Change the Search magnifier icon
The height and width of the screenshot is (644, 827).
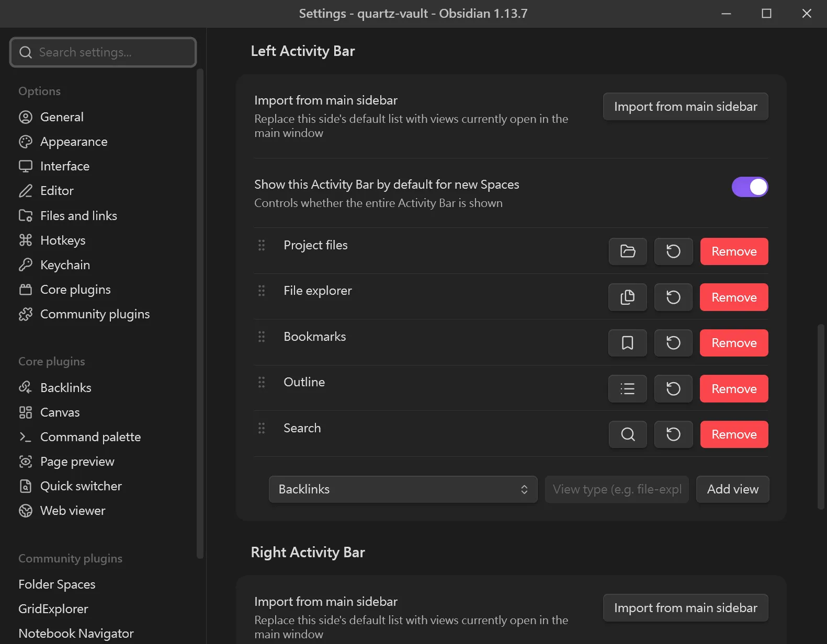(628, 434)
